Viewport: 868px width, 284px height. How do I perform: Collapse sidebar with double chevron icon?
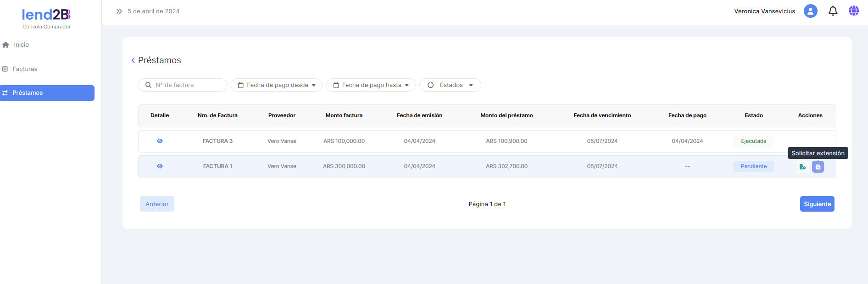pos(119,11)
